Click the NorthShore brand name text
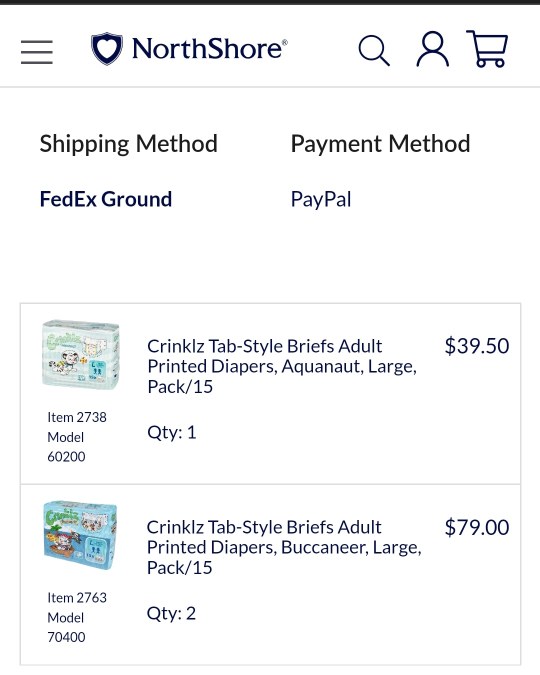Screen dimensions: 540x675 210,49
